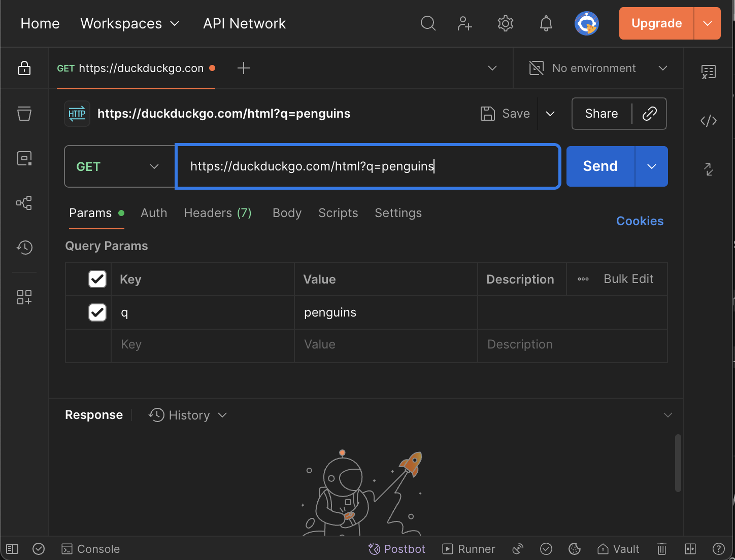Open the tabs list chevron
The height and width of the screenshot is (560, 735).
[x=492, y=68]
